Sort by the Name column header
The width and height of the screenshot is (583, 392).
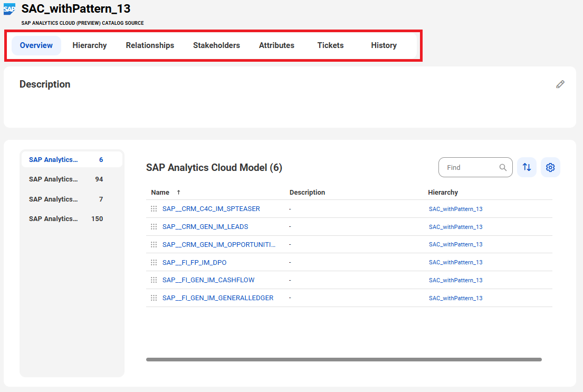point(160,192)
